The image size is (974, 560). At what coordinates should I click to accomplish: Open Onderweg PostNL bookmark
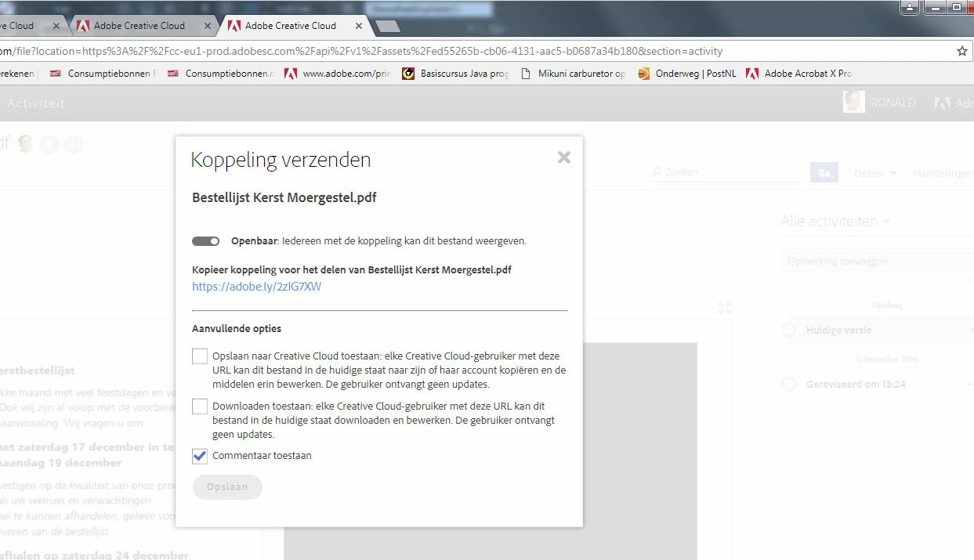(x=686, y=74)
